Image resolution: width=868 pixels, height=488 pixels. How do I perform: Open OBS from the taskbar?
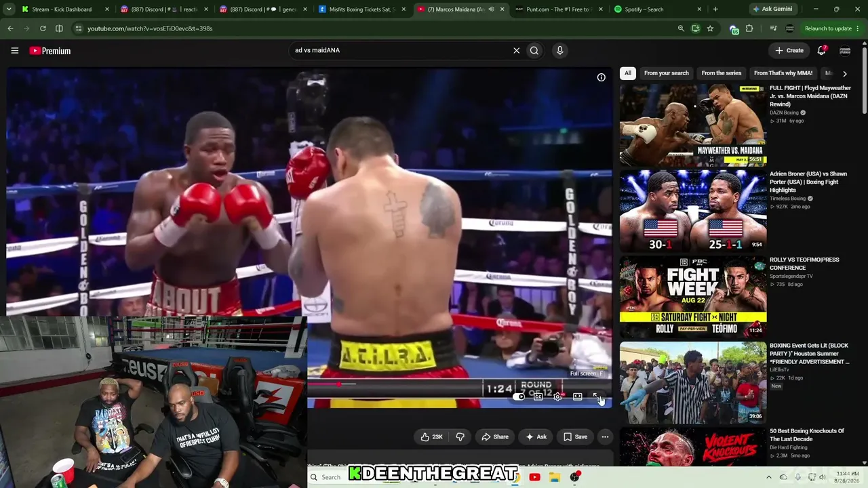pos(575,477)
